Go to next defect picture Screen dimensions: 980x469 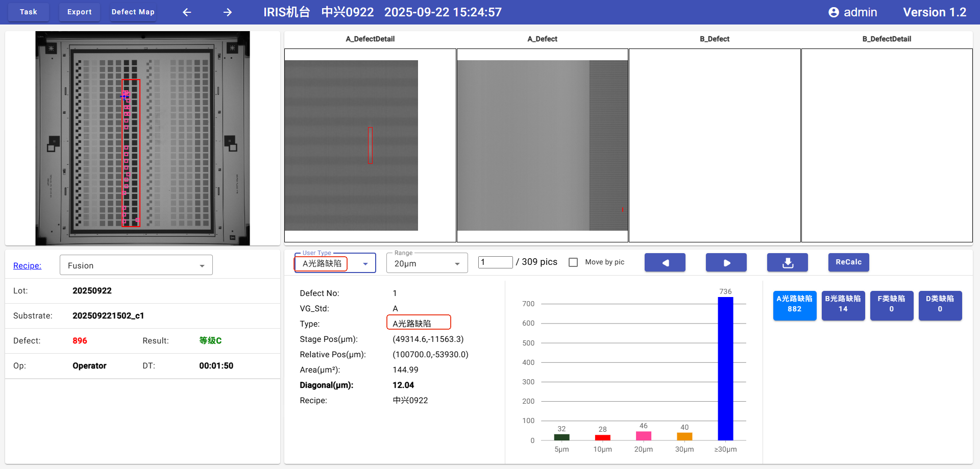coord(726,263)
